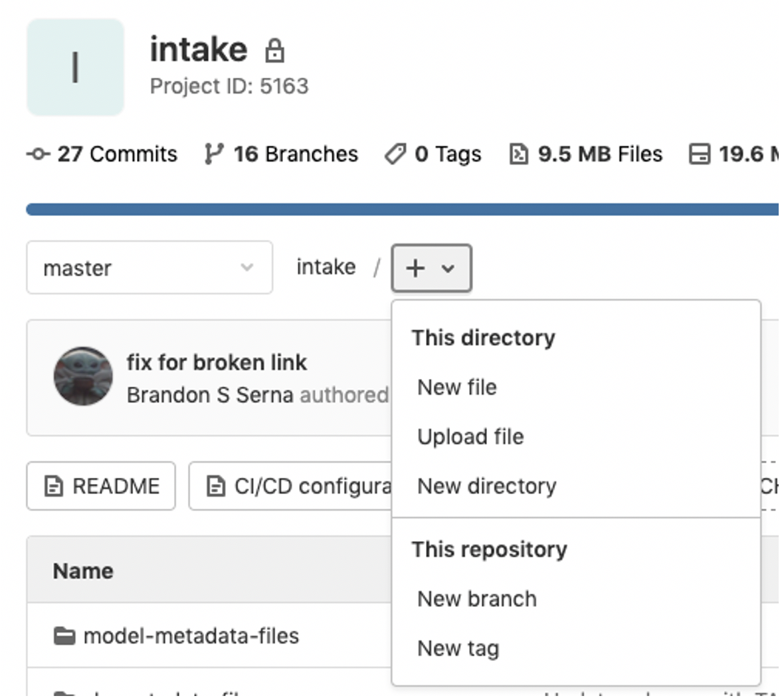Open the fix for broken link commit
Image resolution: width=784 pixels, height=698 pixels.
[217, 362]
